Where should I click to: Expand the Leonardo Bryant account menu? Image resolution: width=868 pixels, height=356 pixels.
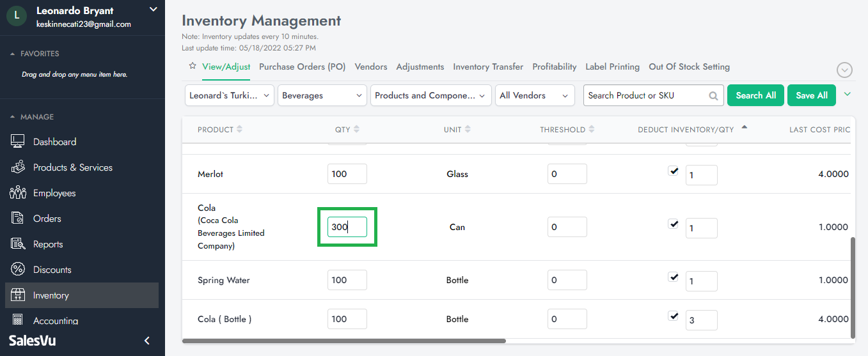click(x=152, y=10)
